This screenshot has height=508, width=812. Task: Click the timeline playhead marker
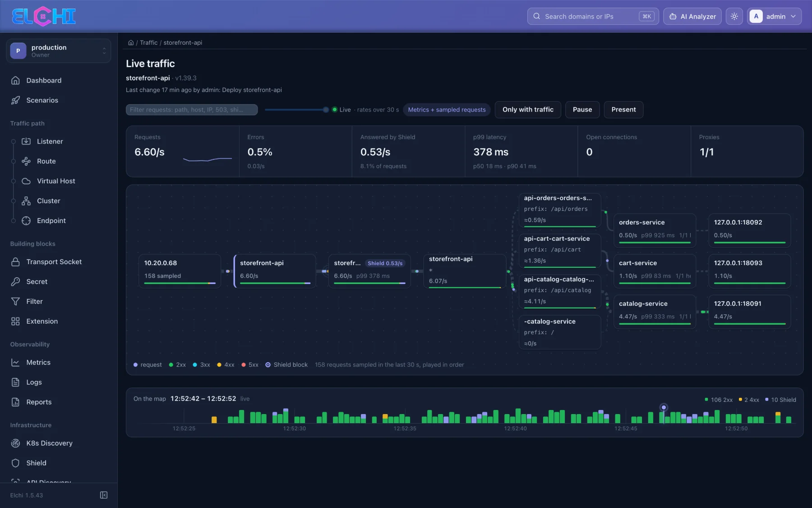(664, 407)
